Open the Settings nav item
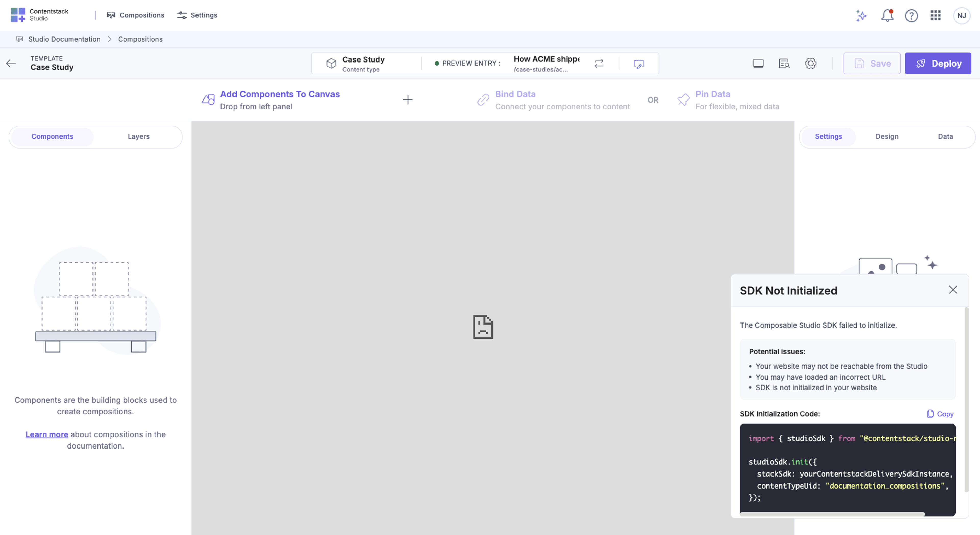980x535 pixels. coord(197,15)
